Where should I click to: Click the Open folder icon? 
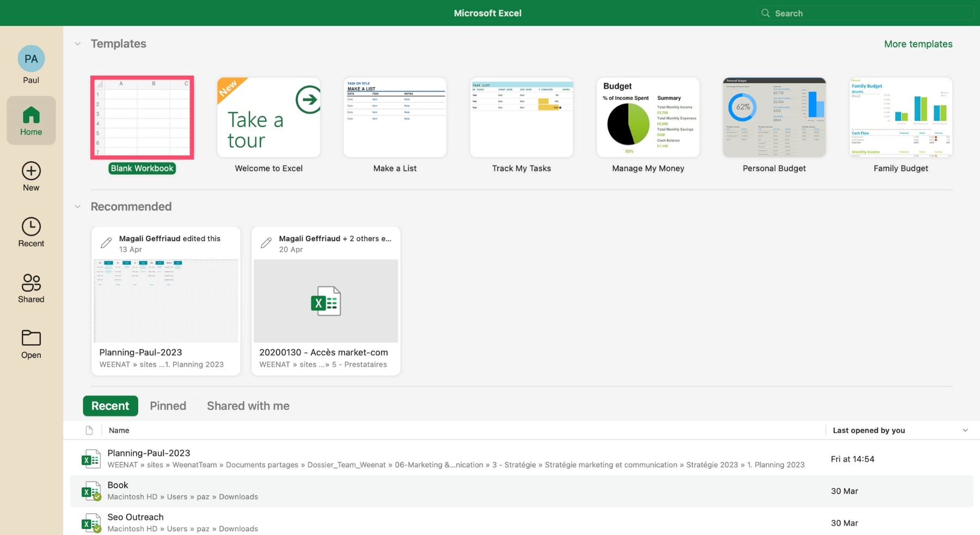click(31, 338)
